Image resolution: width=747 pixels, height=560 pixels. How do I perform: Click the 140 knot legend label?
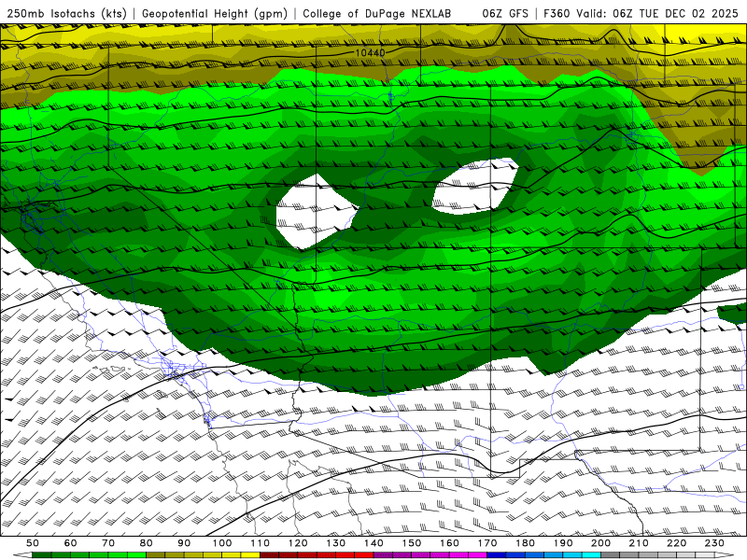point(373,543)
